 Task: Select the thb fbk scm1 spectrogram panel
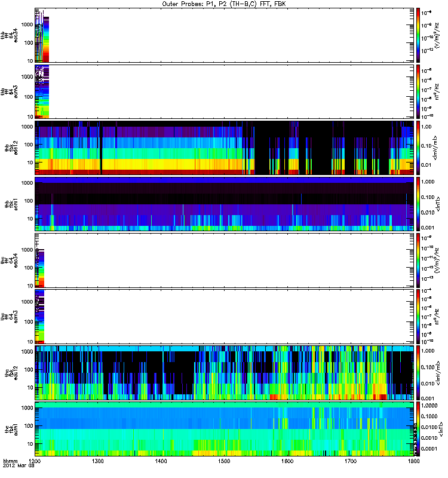coord(225,204)
